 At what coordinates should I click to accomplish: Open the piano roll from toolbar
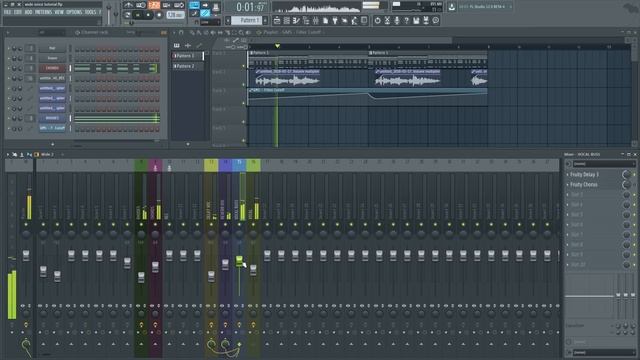296,20
